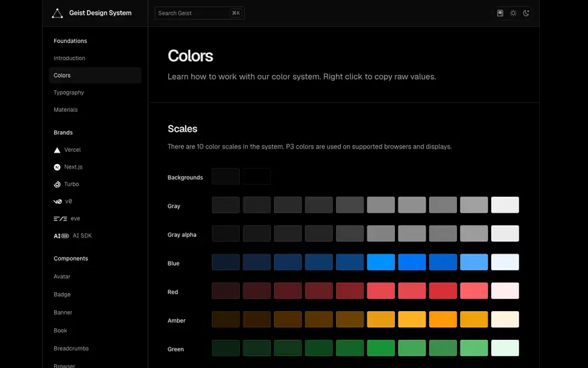Open the AI SDK brand page link
588x368 pixels.
pos(82,236)
